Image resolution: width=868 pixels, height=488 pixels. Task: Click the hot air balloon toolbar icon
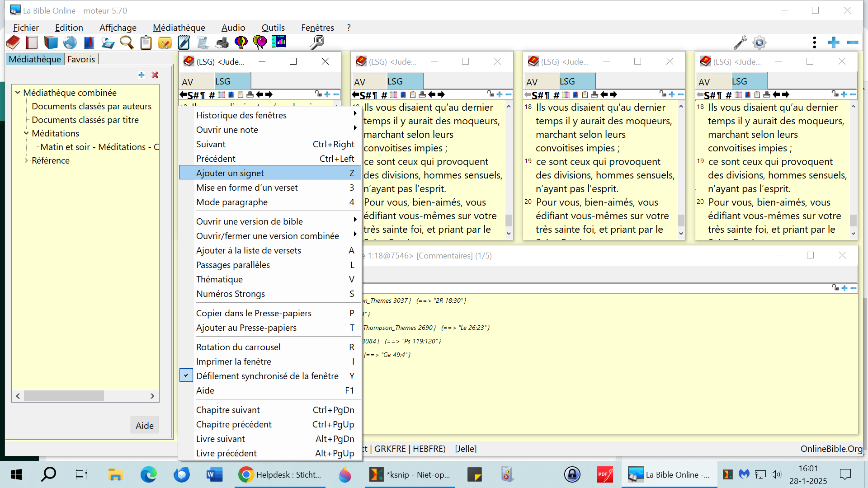[241, 42]
